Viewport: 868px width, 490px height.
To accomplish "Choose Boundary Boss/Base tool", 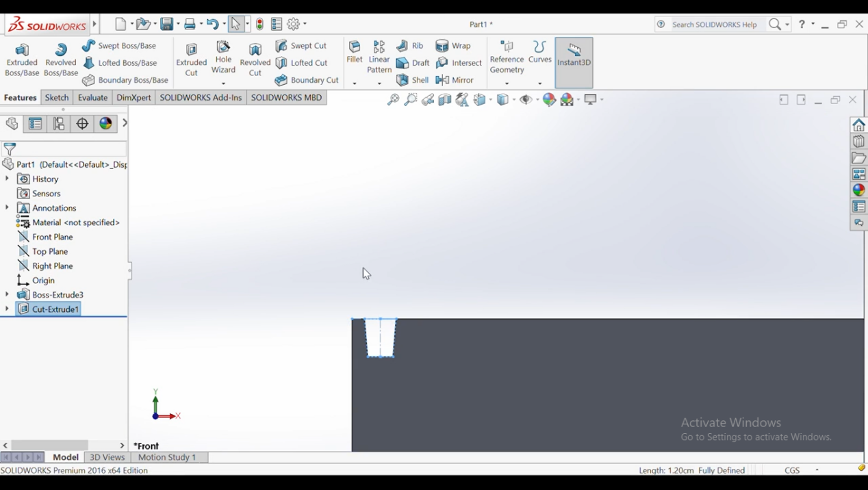I will (125, 80).
